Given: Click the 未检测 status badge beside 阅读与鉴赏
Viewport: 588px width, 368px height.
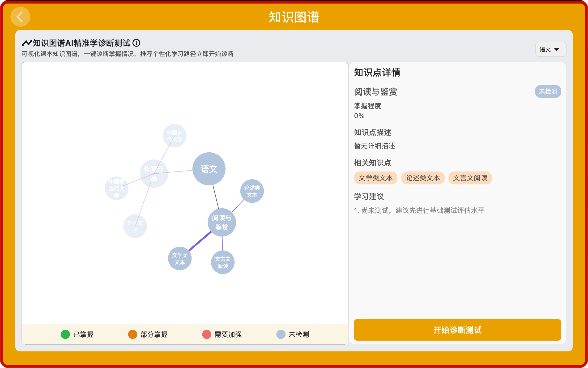Looking at the screenshot, I should 548,91.
